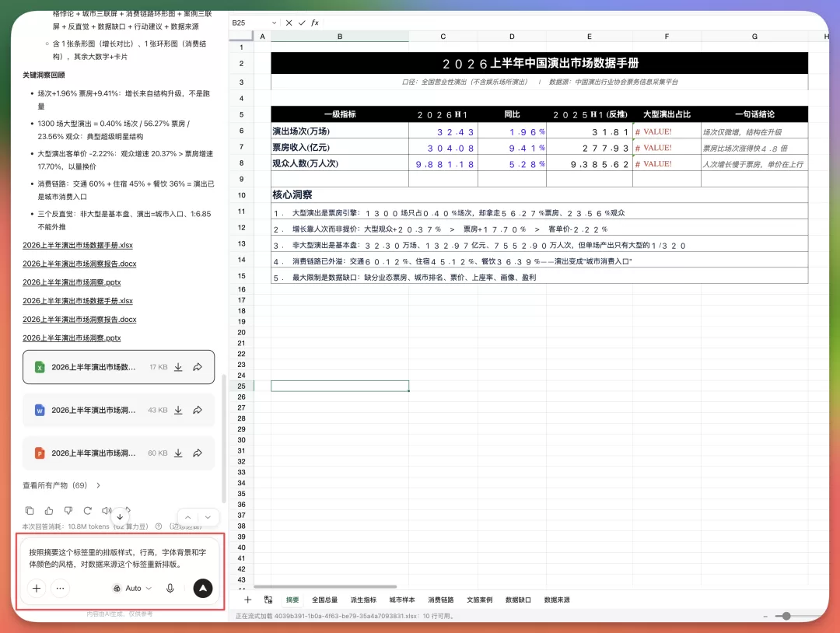Click cell value 9,385.62
This screenshot has height=633, width=840.
(590, 164)
